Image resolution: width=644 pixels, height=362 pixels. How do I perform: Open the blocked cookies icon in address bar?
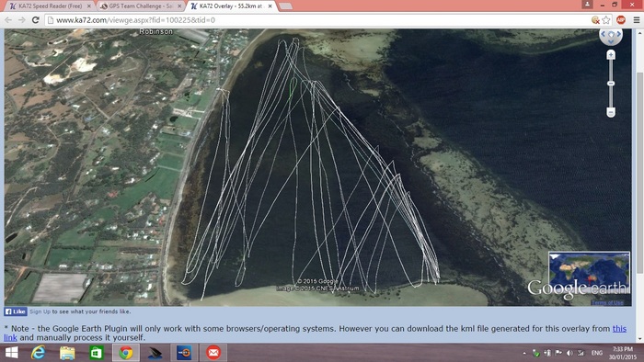[x=595, y=20]
